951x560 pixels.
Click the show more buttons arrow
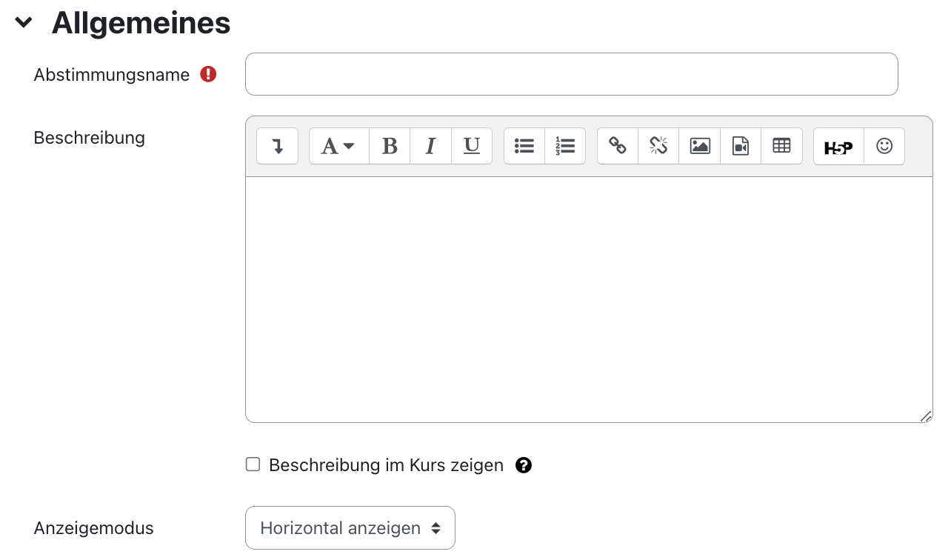[x=277, y=146]
